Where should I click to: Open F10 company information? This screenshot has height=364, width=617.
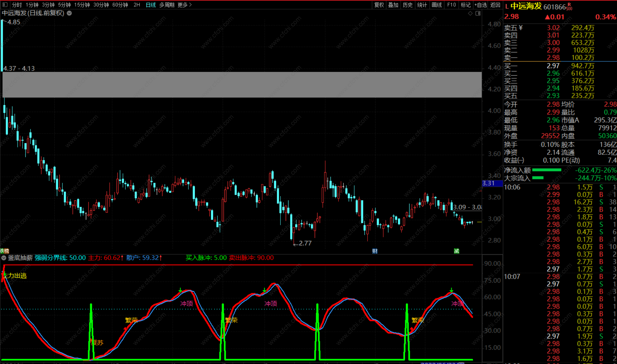(x=451, y=5)
